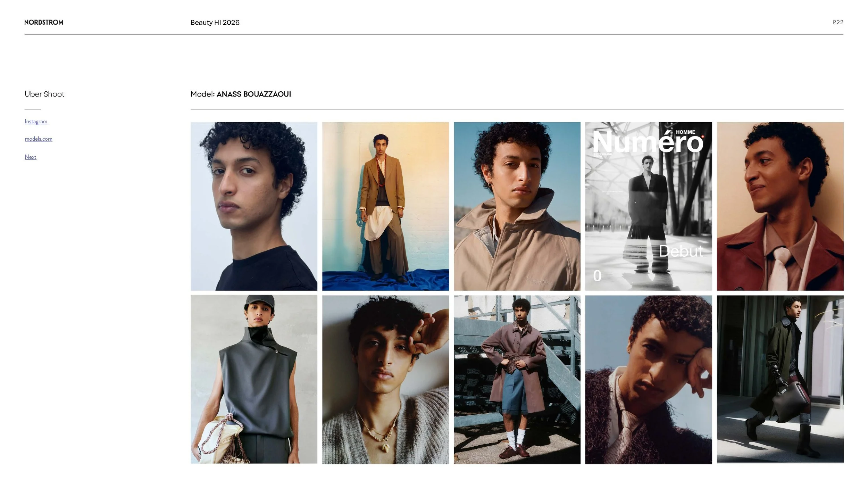
Task: Click the NORDSTROM logo text
Action: [44, 22]
